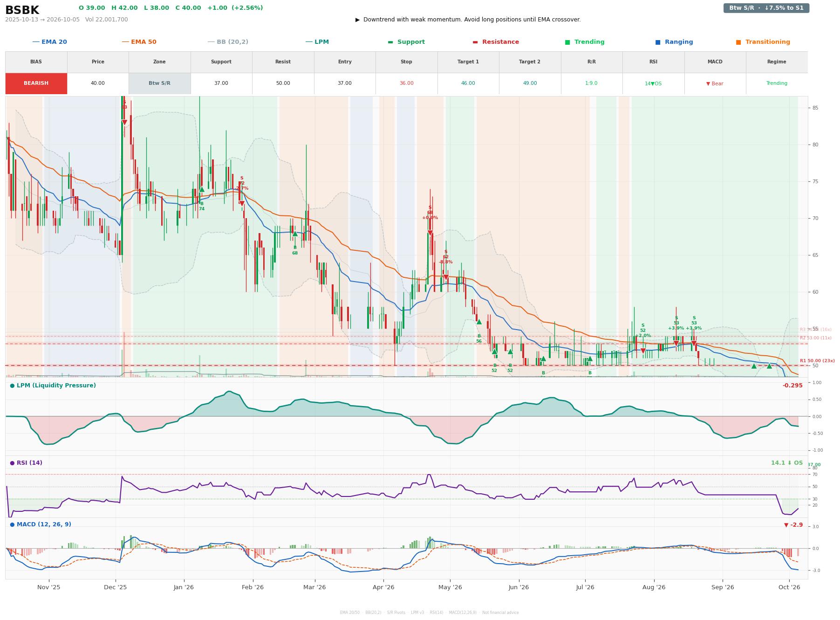Click the R:R column header

[x=591, y=62]
